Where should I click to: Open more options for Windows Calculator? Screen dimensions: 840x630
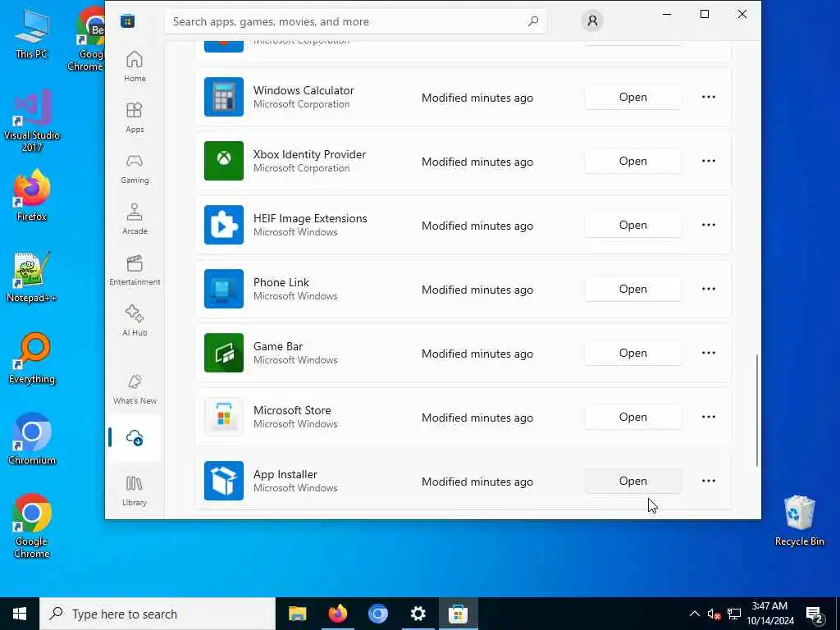(x=708, y=97)
